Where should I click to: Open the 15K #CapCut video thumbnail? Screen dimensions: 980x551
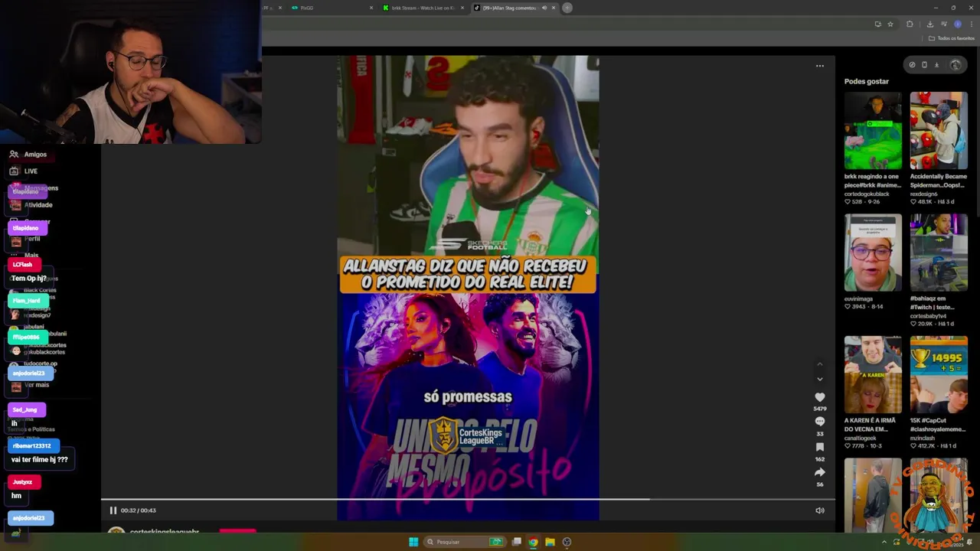click(939, 375)
